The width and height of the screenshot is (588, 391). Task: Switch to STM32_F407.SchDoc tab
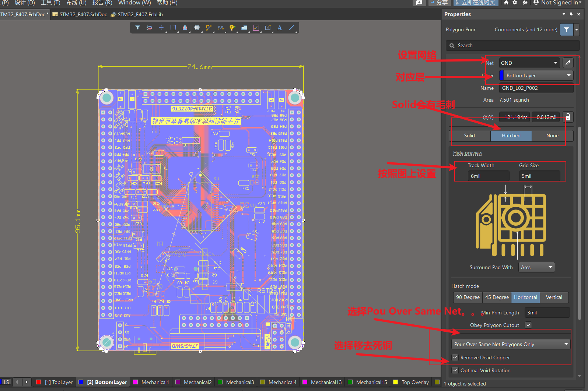pyautogui.click(x=80, y=14)
